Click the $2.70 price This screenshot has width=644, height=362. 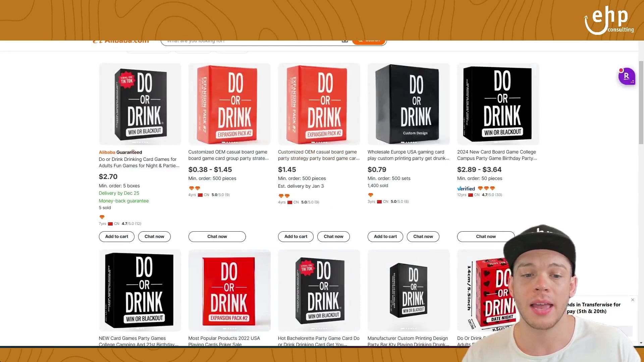point(108,177)
